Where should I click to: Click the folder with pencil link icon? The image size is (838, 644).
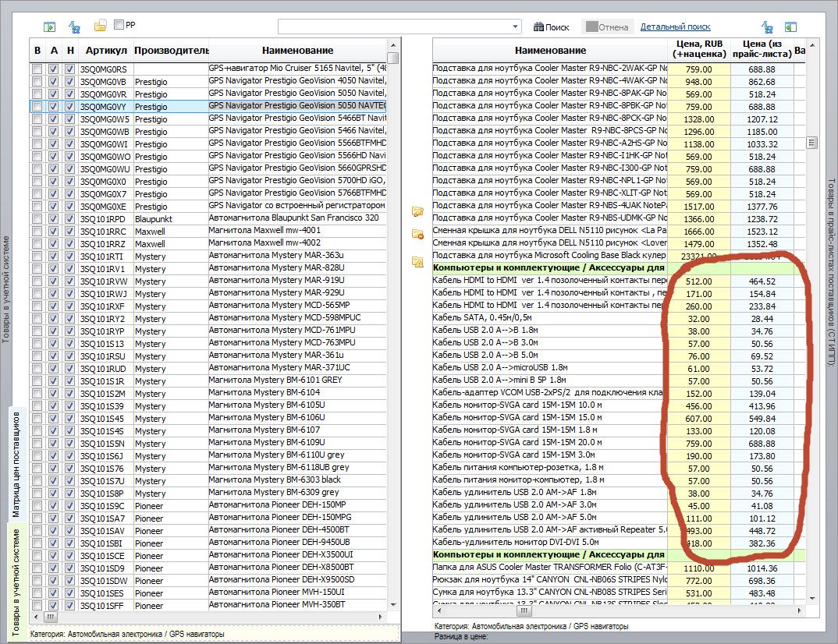pyautogui.click(x=417, y=211)
